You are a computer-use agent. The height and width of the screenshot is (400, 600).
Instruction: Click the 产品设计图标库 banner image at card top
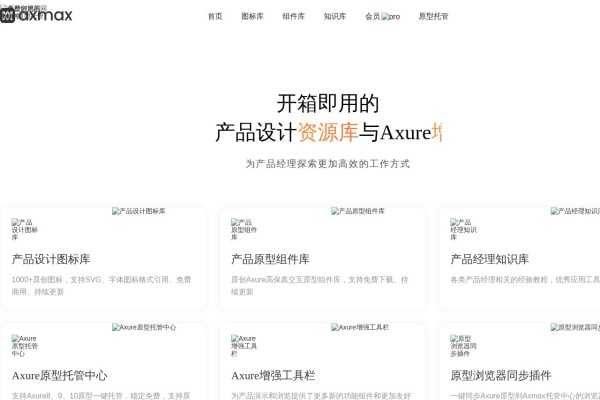pyautogui.click(x=139, y=211)
